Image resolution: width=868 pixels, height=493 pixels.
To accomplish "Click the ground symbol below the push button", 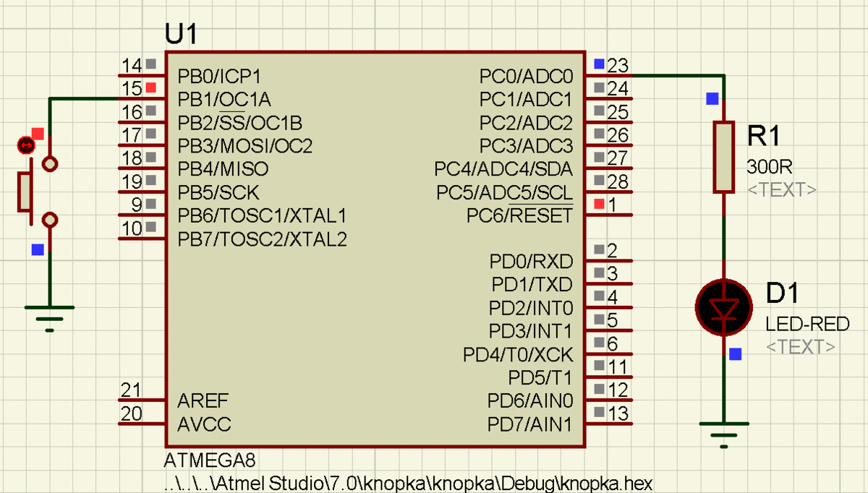I will pyautogui.click(x=49, y=318).
